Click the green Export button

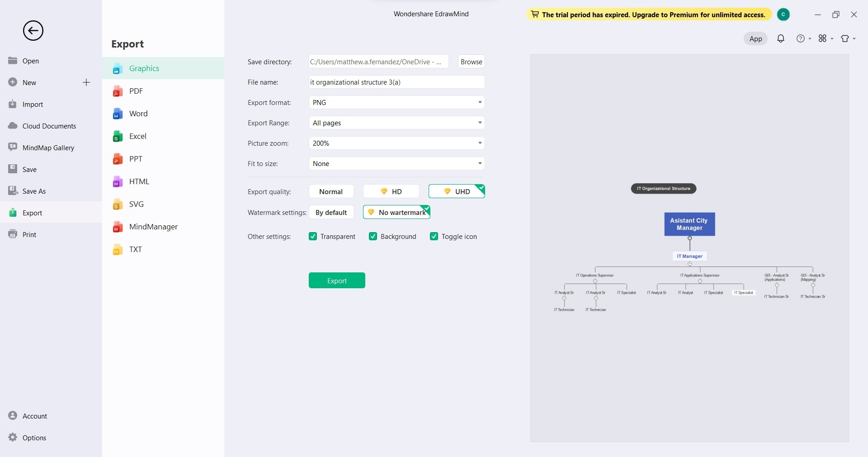click(x=337, y=281)
